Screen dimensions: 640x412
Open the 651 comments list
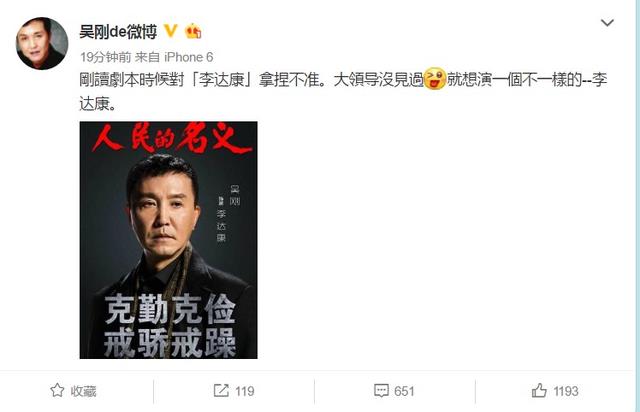[x=404, y=391]
